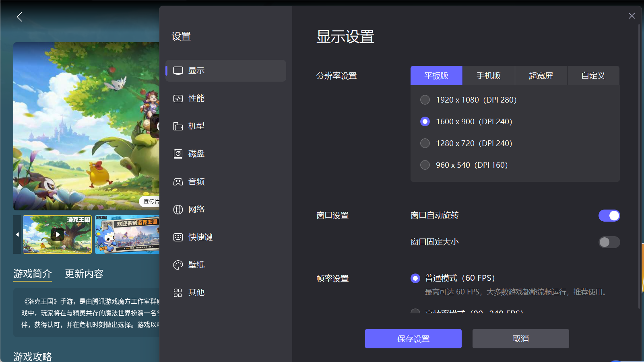Click the 取消 cancel button
This screenshot has width=644, height=362.
[520, 338]
